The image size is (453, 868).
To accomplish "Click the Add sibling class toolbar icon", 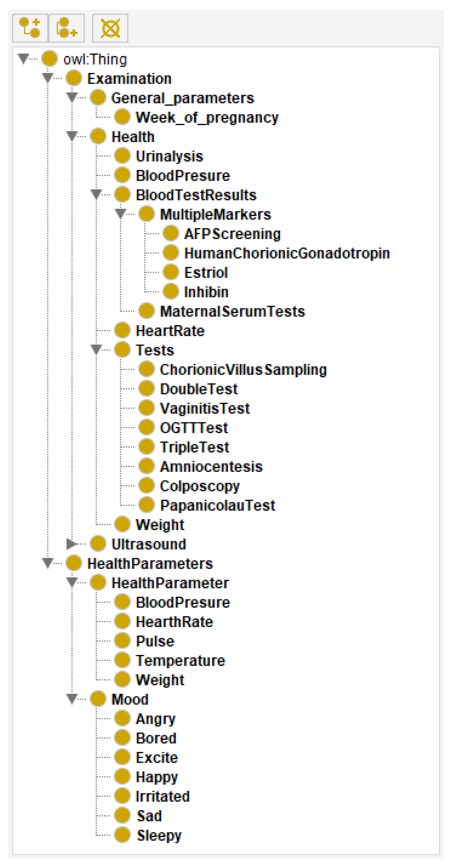I will (67, 28).
